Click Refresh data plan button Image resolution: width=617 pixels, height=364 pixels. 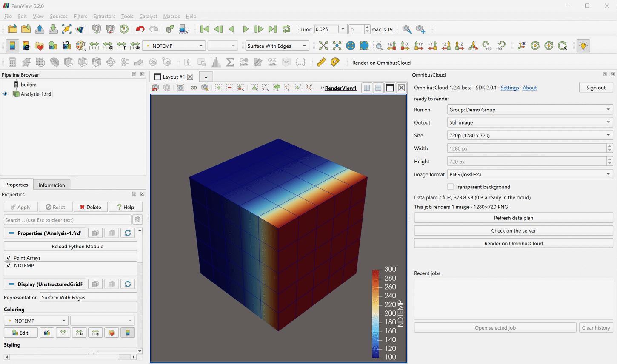[513, 218]
